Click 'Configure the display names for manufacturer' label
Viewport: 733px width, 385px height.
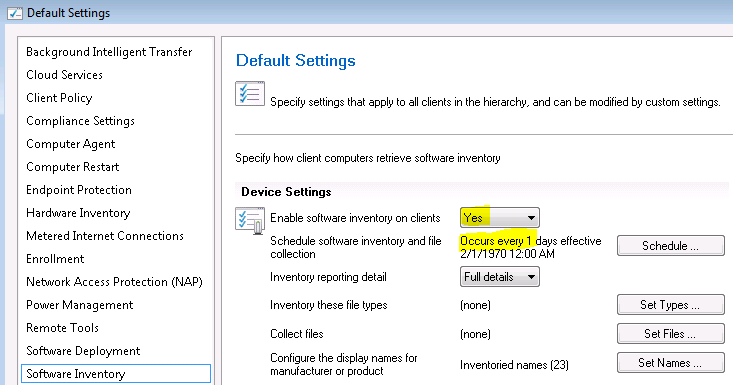click(x=344, y=364)
